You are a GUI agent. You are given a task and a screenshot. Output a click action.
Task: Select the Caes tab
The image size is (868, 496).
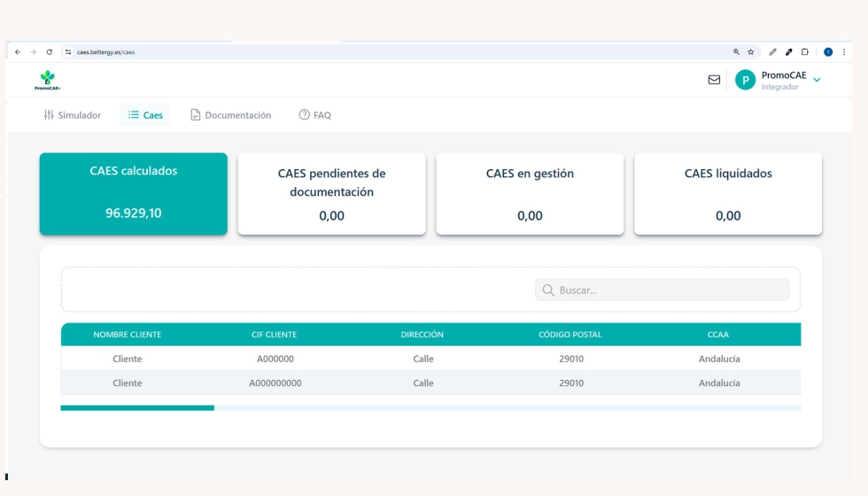[145, 115]
